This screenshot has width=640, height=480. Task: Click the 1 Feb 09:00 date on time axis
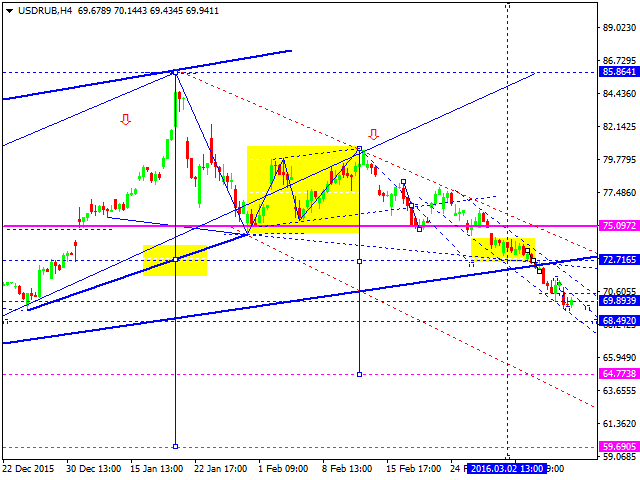284,467
